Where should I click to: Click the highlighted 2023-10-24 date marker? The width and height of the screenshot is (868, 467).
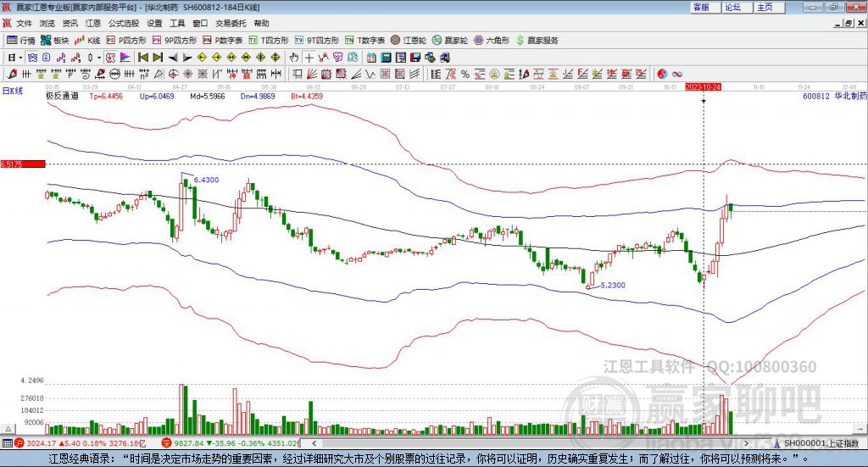[703, 87]
